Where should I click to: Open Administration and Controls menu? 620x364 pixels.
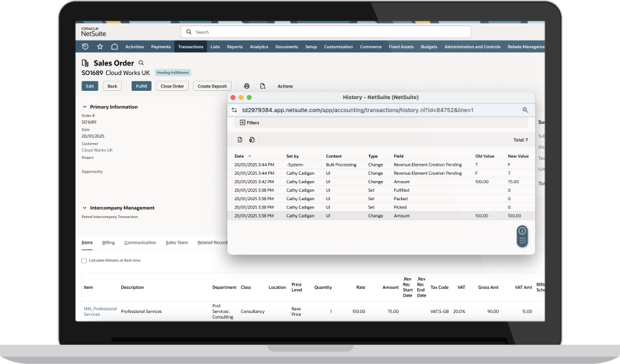click(473, 47)
